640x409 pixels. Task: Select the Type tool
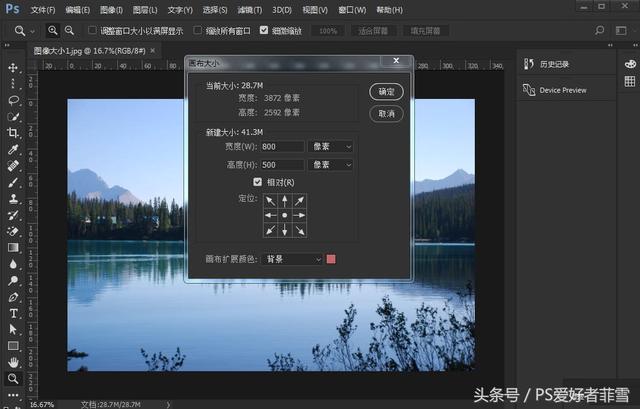point(13,313)
